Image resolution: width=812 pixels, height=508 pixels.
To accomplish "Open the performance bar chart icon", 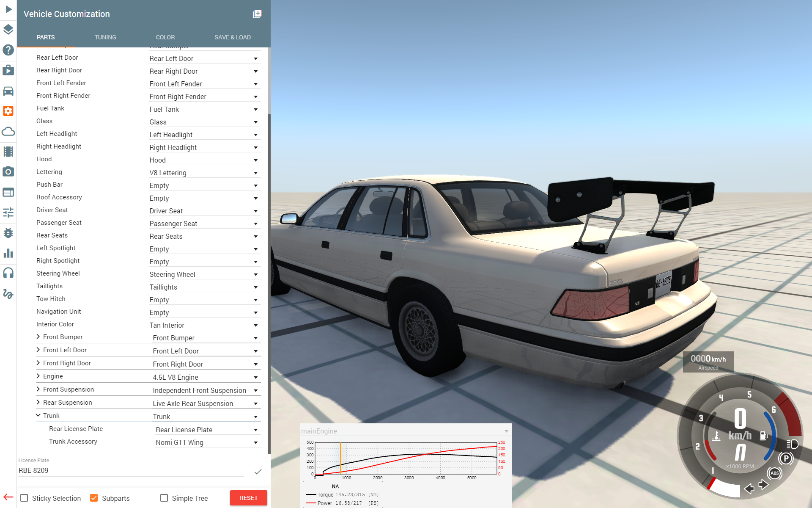I will click(8, 253).
